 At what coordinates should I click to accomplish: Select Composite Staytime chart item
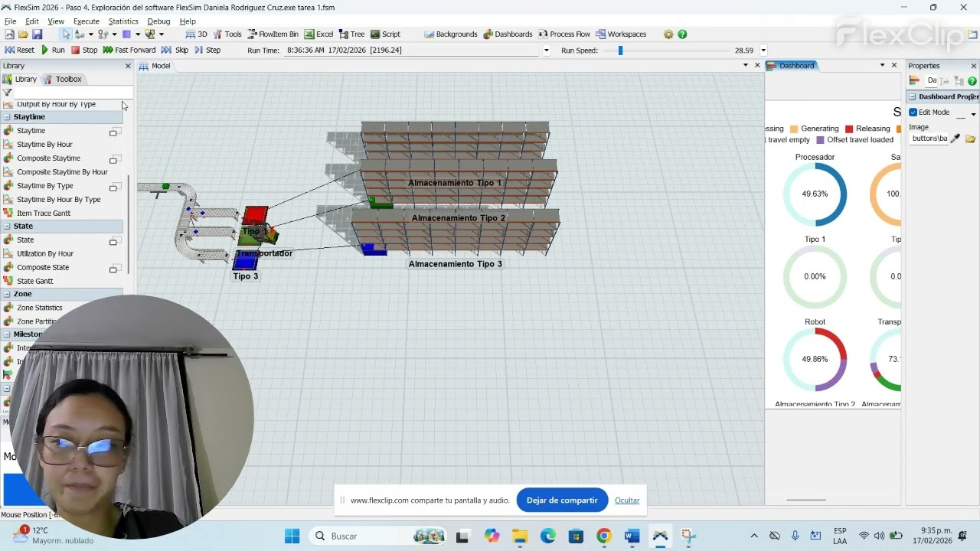[x=48, y=158]
